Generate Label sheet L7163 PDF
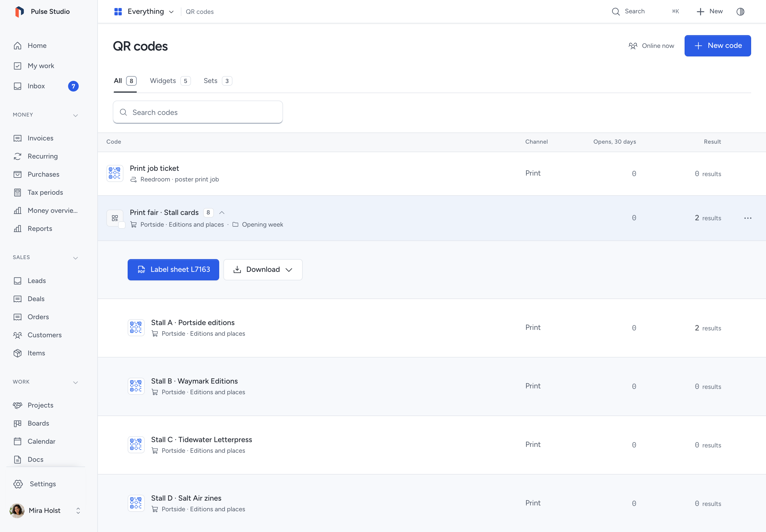 [173, 270]
